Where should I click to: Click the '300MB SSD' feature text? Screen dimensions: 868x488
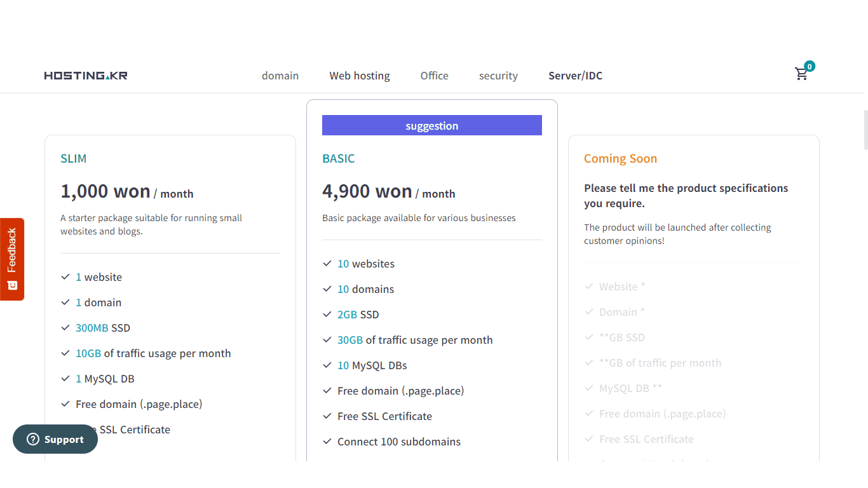(x=103, y=328)
